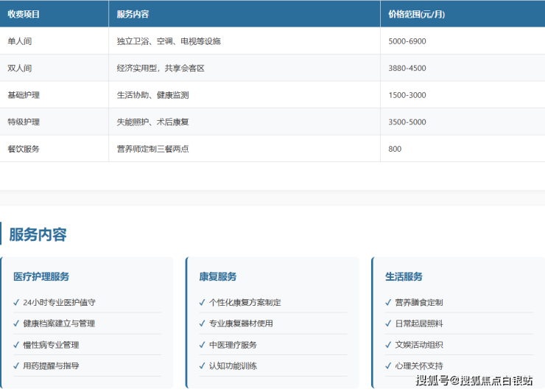Click the 康复服务 card heading

pos(218,277)
